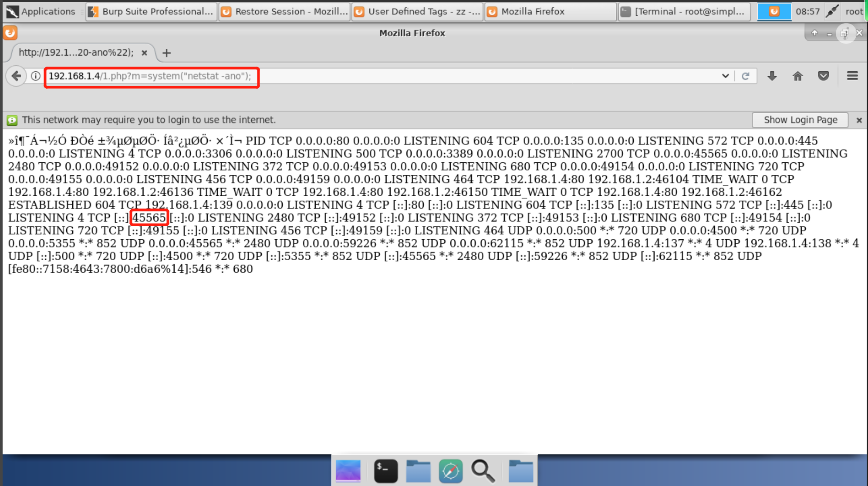Image resolution: width=868 pixels, height=486 pixels.
Task: Switch to Terminal root taskbar window
Action: (x=684, y=11)
